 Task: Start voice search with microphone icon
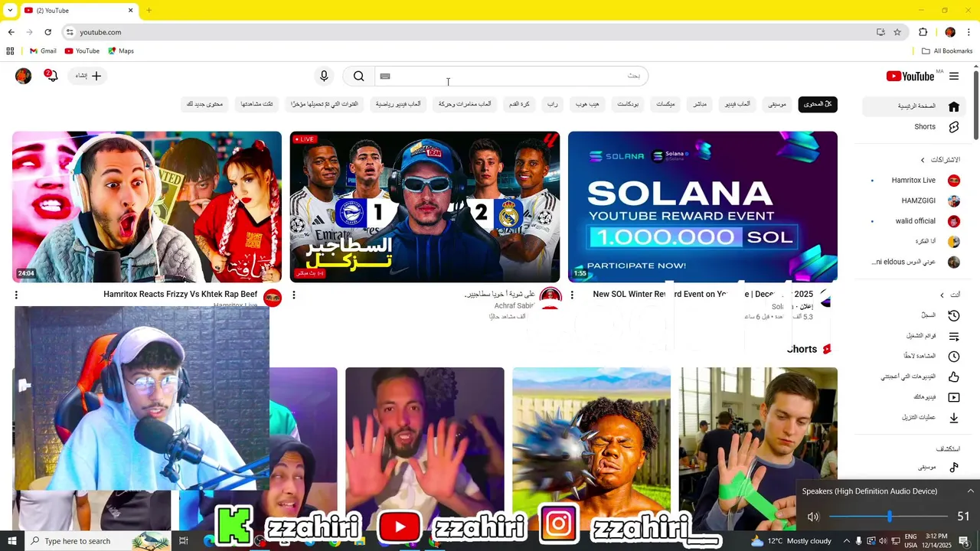324,76
